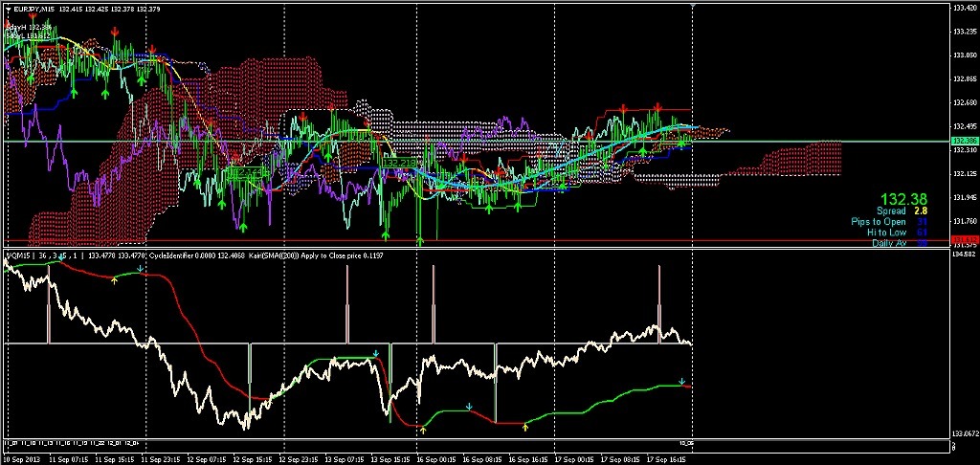The height and width of the screenshot is (465, 980).
Task: Click the 131.760 price scale label
Action: click(965, 221)
